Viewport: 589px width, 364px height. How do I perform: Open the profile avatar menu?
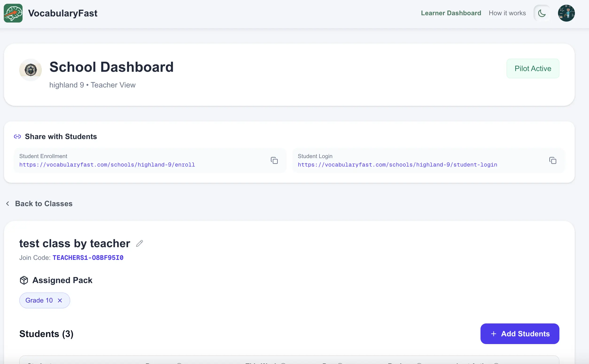point(566,13)
